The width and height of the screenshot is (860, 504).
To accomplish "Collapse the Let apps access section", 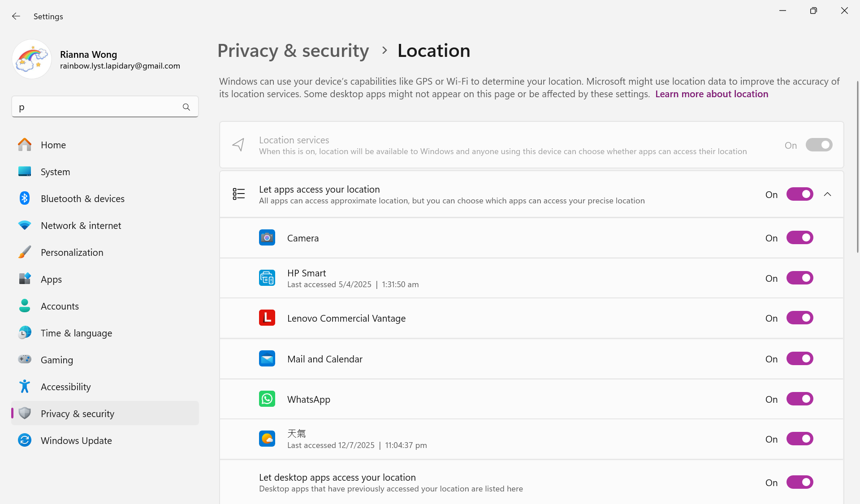I will pyautogui.click(x=827, y=194).
